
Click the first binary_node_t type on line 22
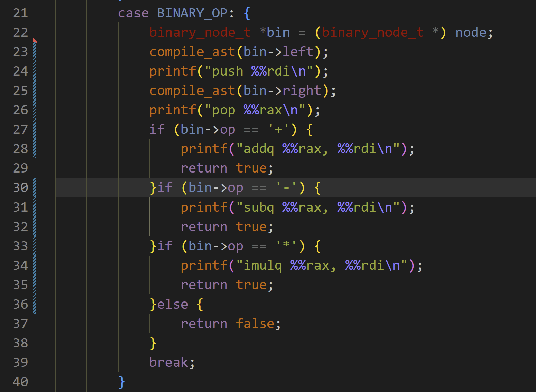tap(200, 32)
